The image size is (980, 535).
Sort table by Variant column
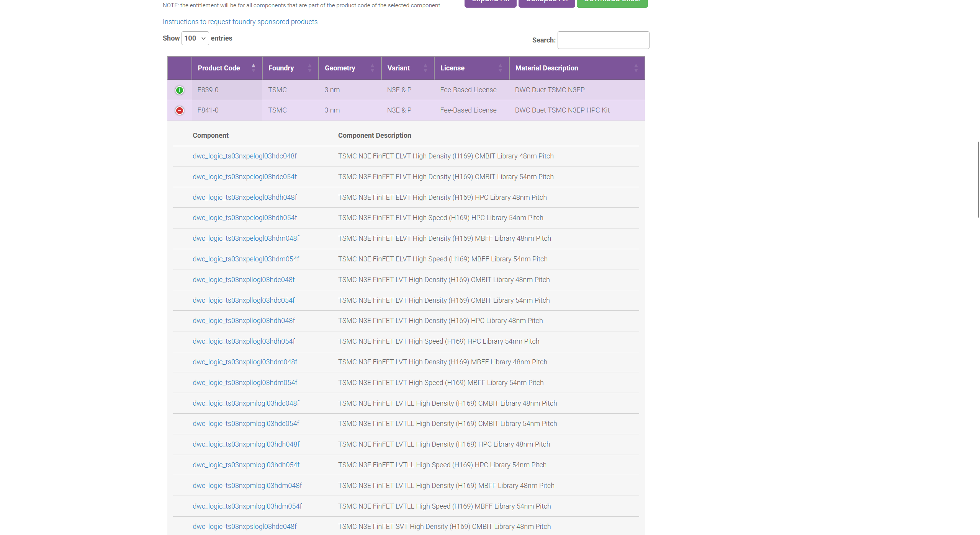(407, 68)
